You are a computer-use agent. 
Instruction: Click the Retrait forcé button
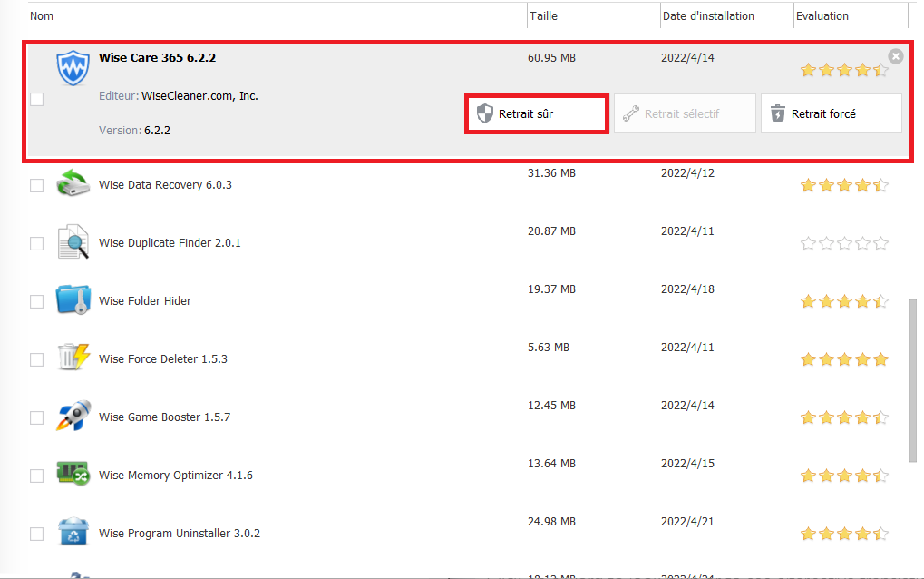832,113
